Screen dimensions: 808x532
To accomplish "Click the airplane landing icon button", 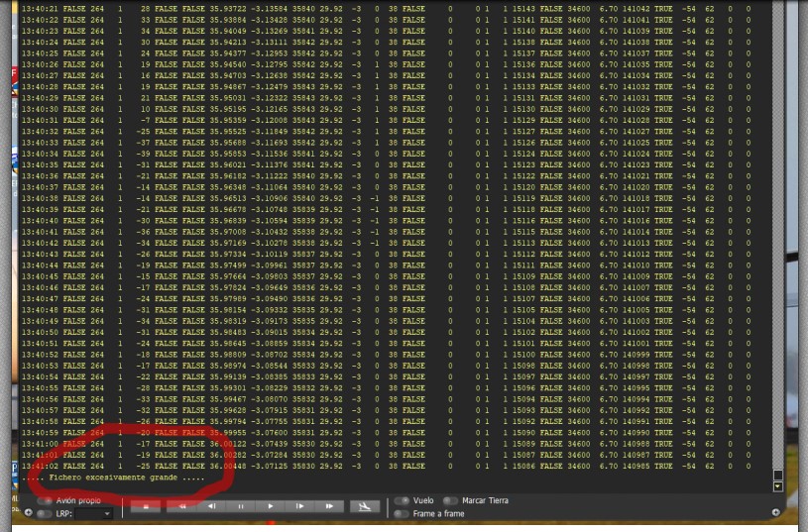I will tap(364, 506).
